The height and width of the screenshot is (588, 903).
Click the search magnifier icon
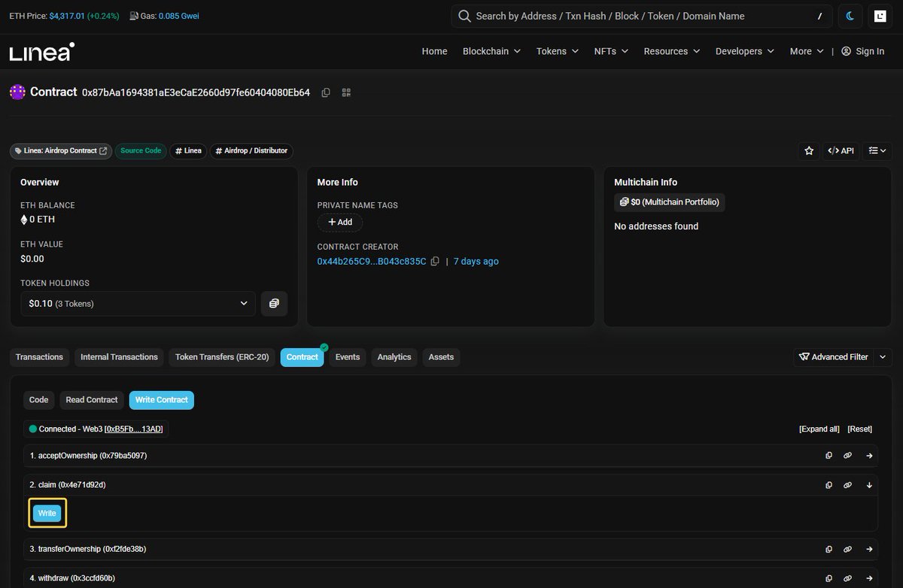(464, 16)
